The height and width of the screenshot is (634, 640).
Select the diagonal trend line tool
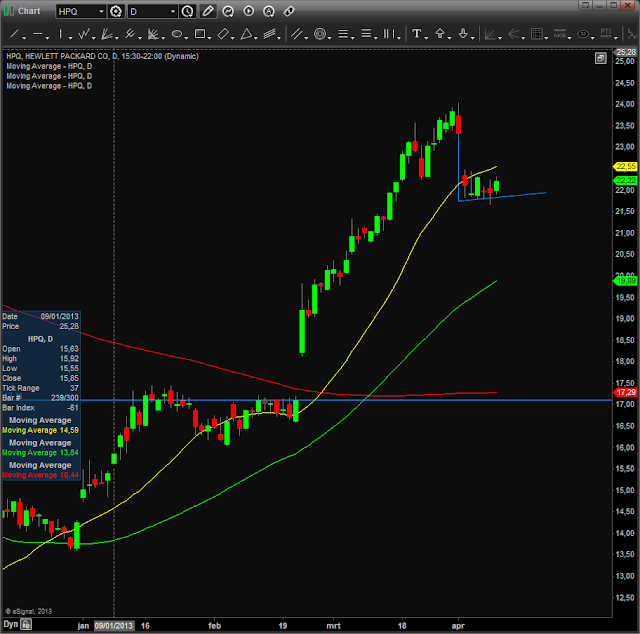[14, 34]
